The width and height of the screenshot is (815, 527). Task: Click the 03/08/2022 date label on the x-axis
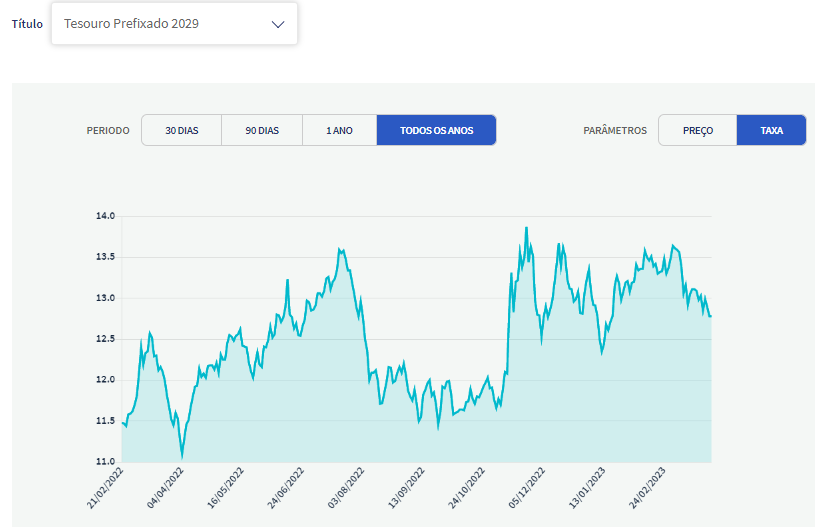(347, 488)
